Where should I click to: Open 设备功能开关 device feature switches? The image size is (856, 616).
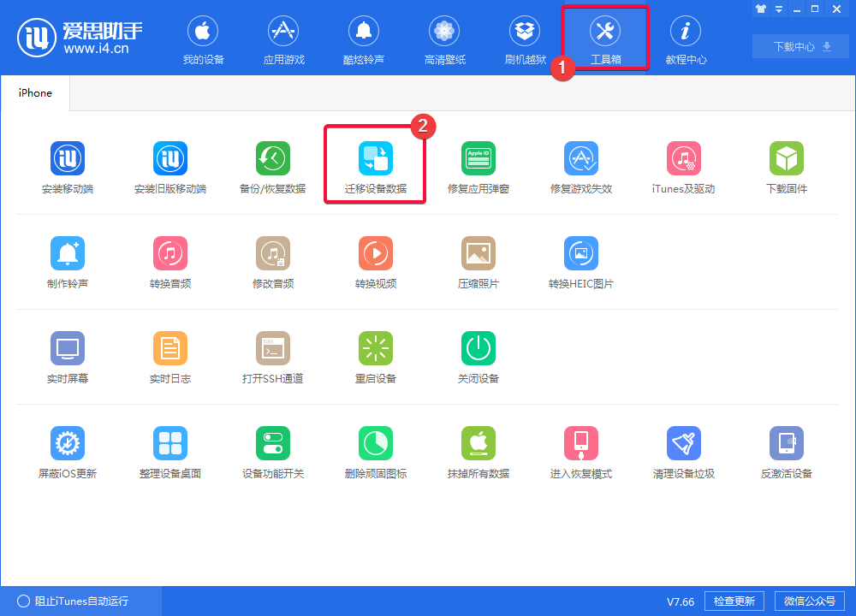(x=272, y=442)
